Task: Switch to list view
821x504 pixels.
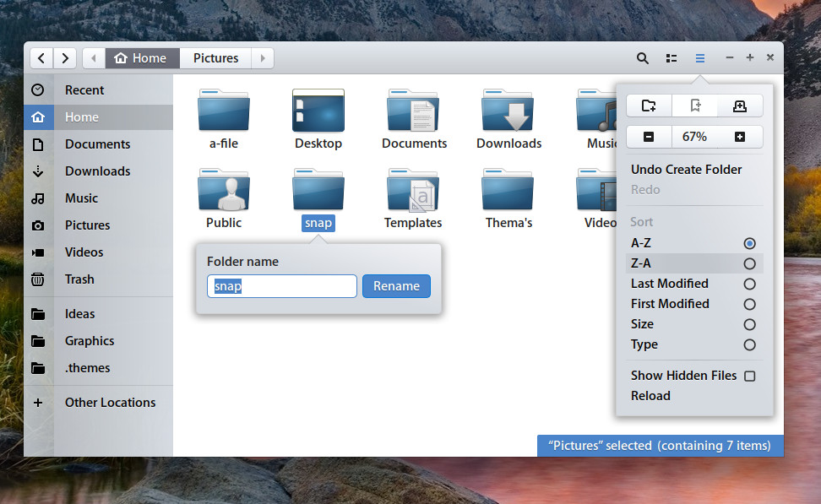Action: pos(671,58)
